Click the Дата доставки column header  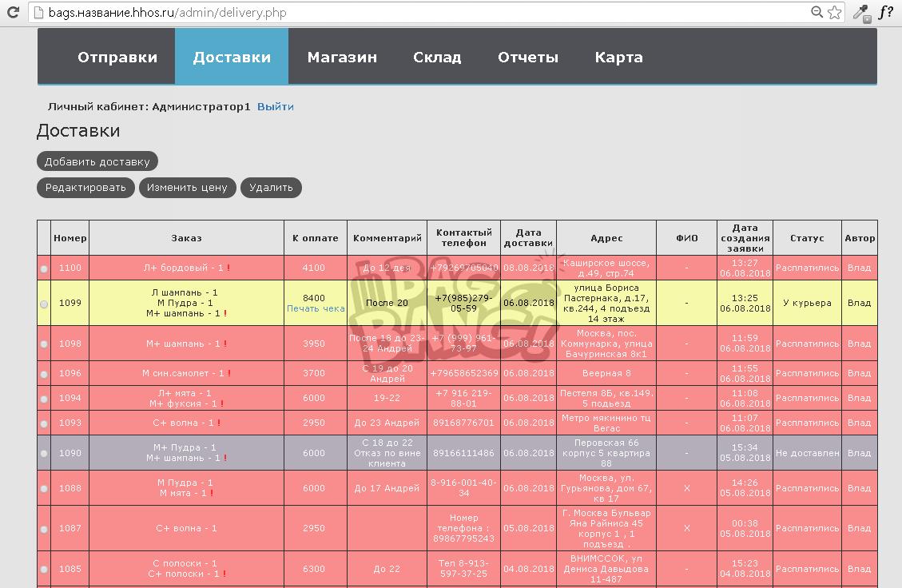click(x=528, y=238)
